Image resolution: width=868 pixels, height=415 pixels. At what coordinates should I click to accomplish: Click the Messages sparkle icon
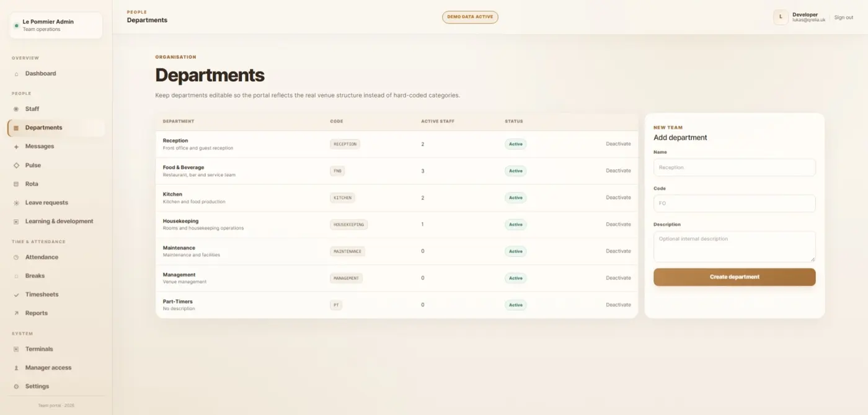(x=16, y=146)
